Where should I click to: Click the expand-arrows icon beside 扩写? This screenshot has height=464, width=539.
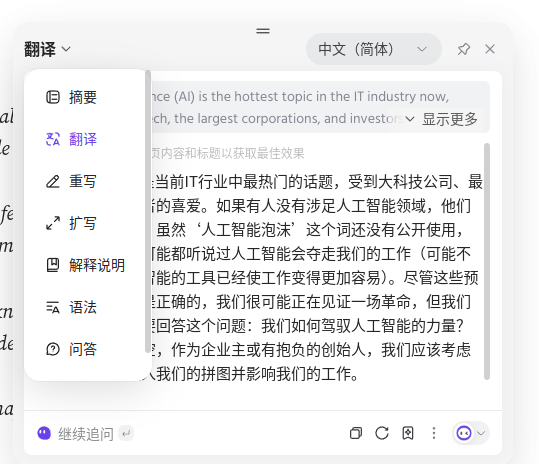click(x=53, y=223)
